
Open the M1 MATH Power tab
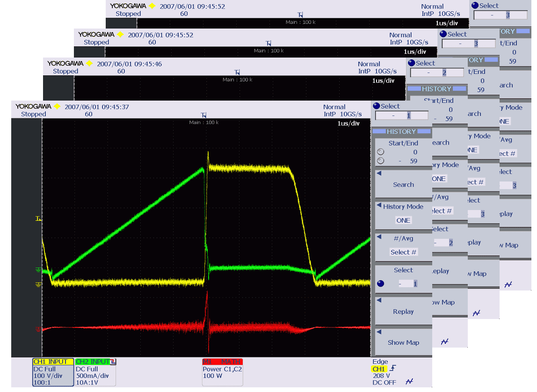pos(222,362)
